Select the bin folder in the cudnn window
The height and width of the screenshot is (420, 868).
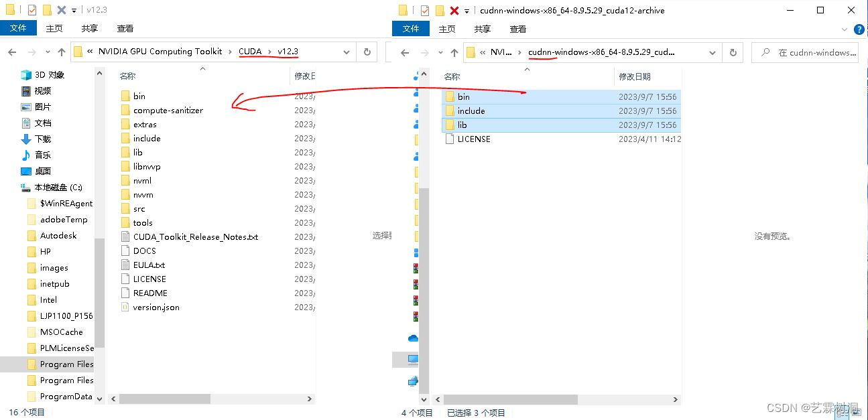562,96
